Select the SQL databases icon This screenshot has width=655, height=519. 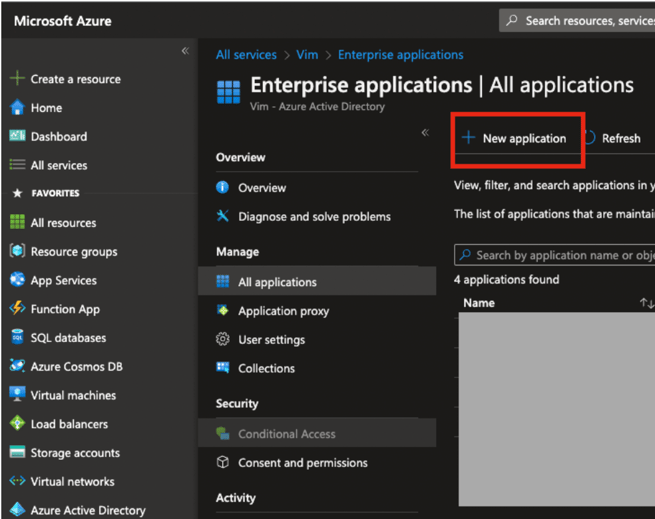pyautogui.click(x=17, y=338)
